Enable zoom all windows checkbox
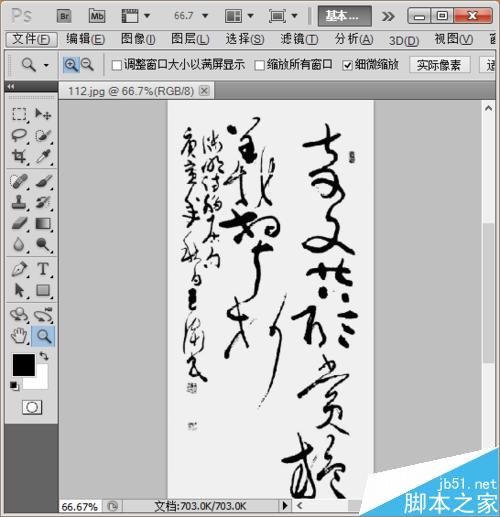This screenshot has width=500, height=517. [259, 65]
